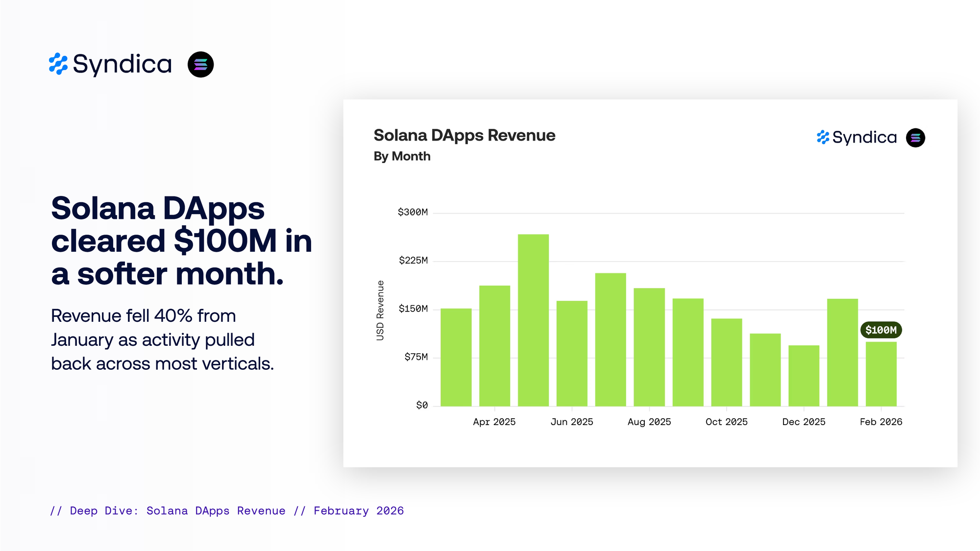
Task: Click the Syndica logo top left
Action: 110,64
